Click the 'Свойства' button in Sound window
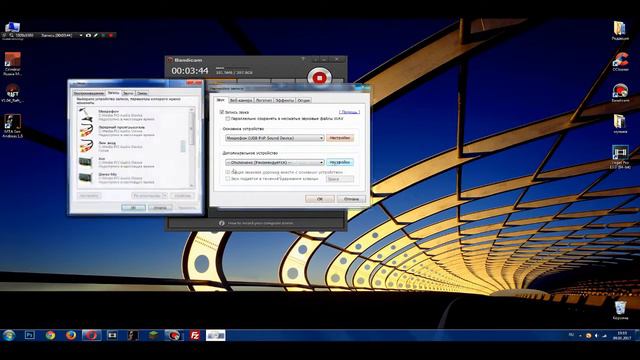The image size is (640, 360). (x=182, y=196)
